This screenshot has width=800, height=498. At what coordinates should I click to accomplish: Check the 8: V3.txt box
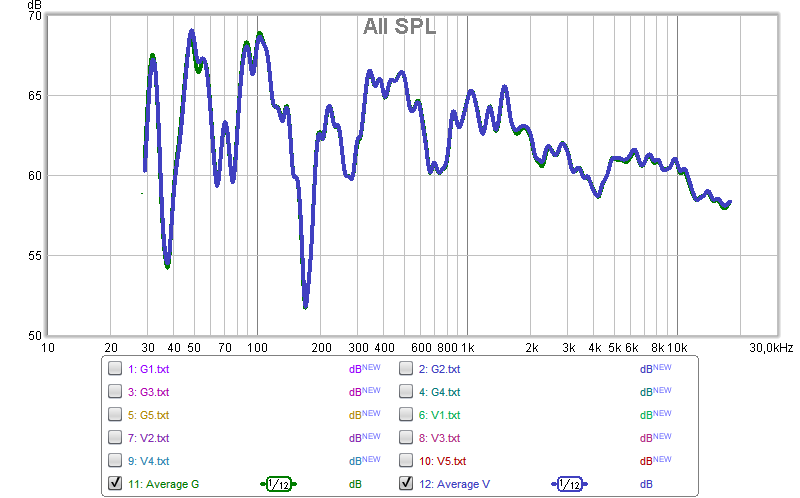pyautogui.click(x=406, y=437)
